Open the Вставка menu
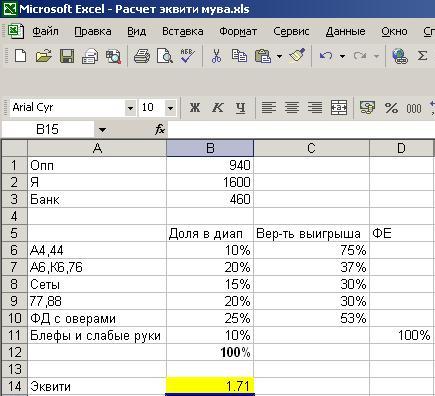435x396 pixels. 183,32
